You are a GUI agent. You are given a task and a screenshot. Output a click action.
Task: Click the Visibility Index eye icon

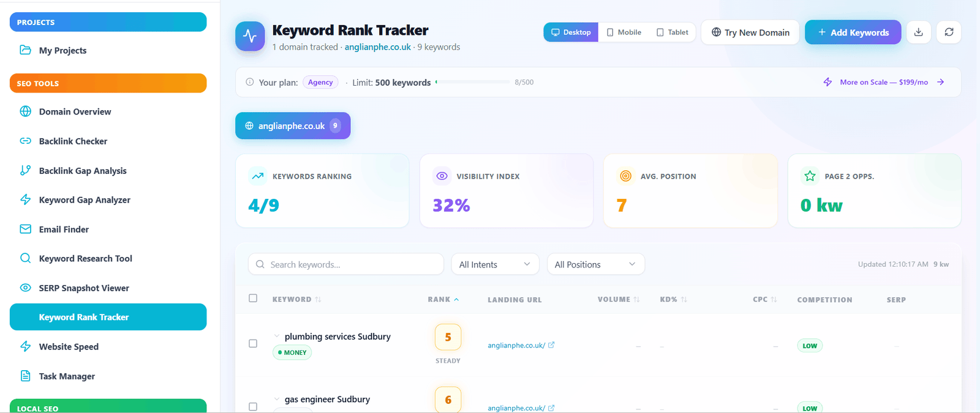click(x=442, y=176)
